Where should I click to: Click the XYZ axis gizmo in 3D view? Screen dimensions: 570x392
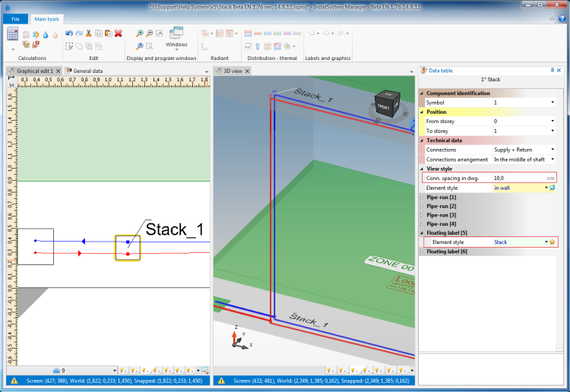coord(240,339)
